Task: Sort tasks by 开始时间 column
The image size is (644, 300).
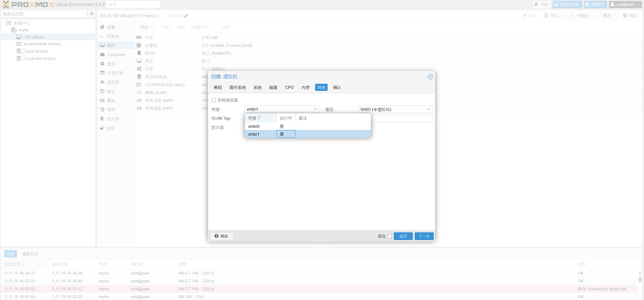Action: coord(24,264)
